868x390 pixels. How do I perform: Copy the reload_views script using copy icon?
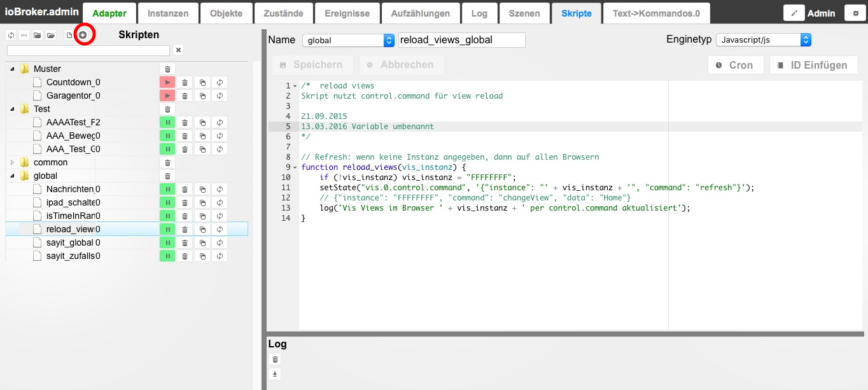tap(202, 229)
